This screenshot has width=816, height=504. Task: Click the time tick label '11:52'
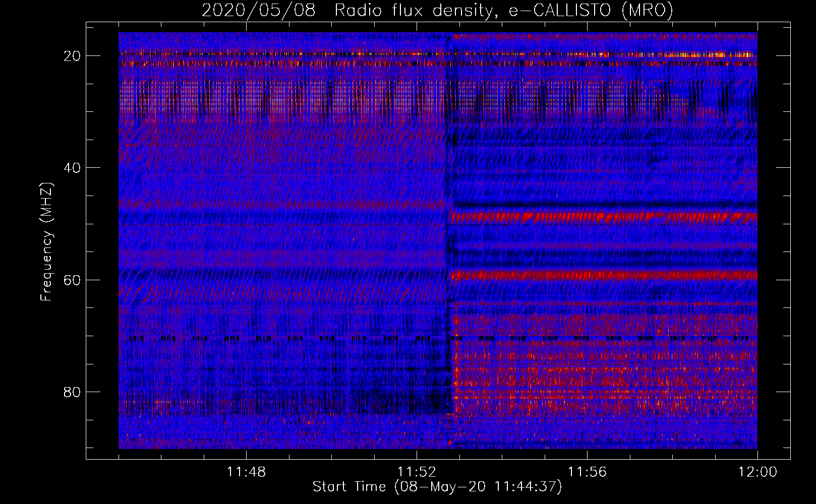click(417, 472)
